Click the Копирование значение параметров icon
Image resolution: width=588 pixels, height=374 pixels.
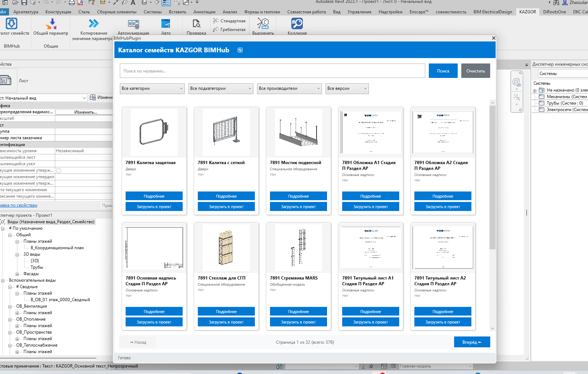93,24
